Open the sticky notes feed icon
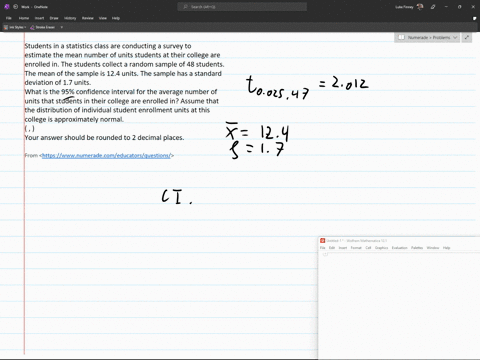This screenshot has height=360, width=480. (x=474, y=18)
